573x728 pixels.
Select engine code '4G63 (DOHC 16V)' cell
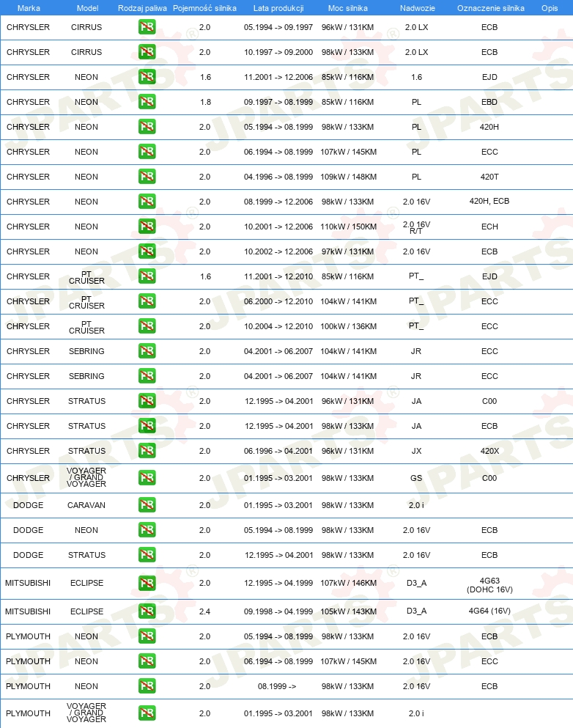[489, 585]
